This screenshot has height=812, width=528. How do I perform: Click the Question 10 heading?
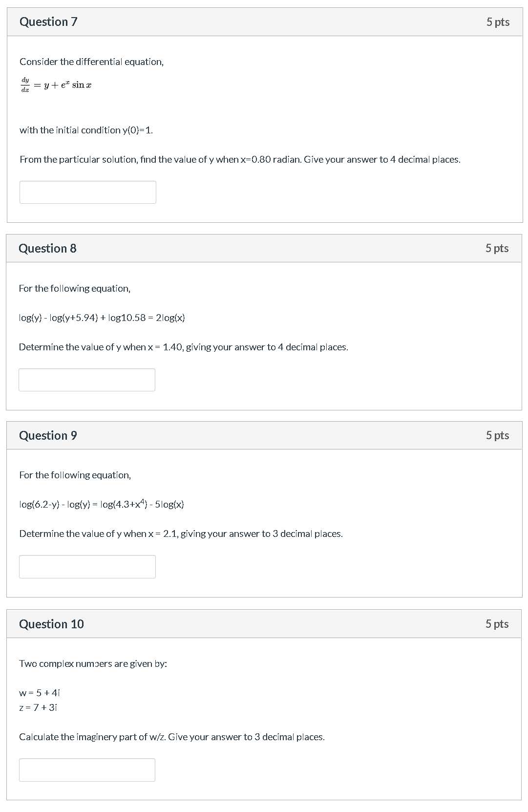click(51, 624)
